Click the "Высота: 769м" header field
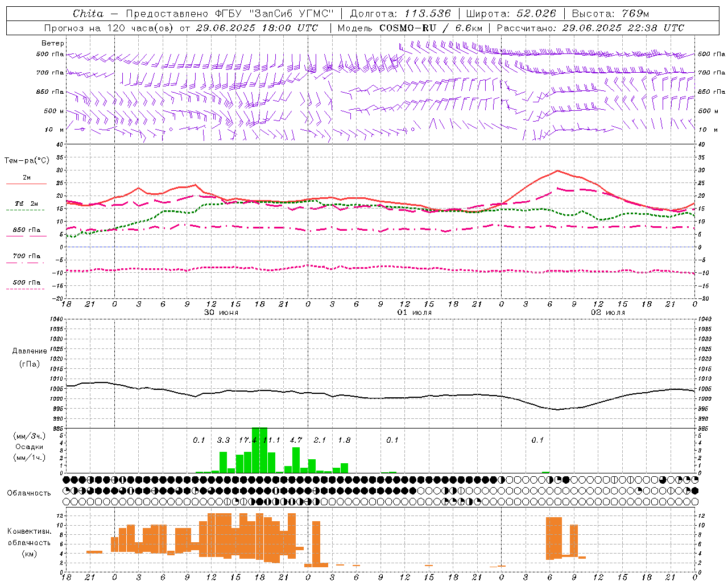This screenshot has height=582, width=728. point(610,14)
